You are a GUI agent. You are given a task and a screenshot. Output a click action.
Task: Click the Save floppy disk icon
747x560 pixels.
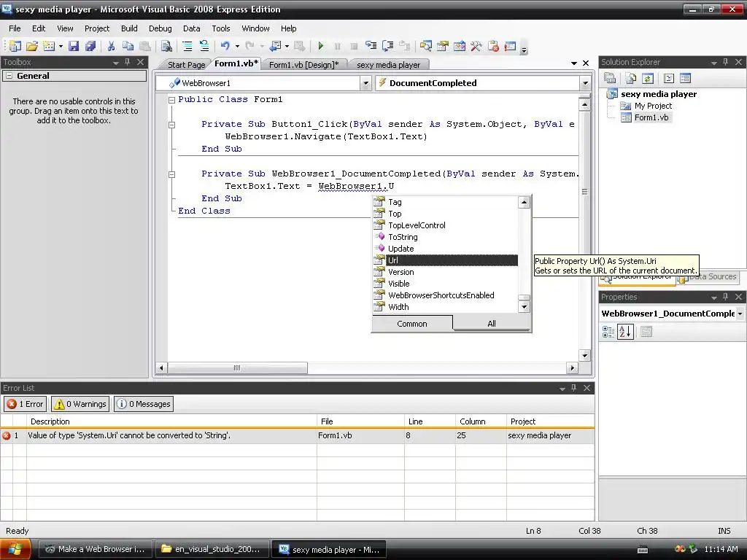point(74,46)
